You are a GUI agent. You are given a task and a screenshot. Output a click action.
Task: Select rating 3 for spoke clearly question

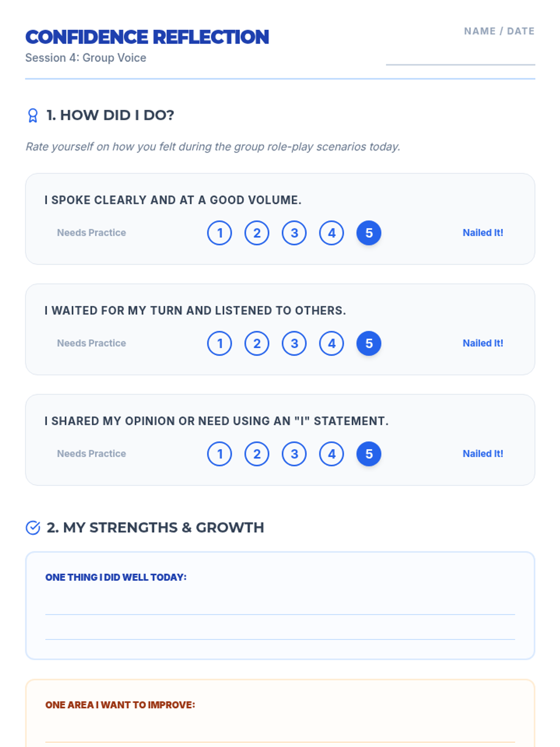(294, 233)
